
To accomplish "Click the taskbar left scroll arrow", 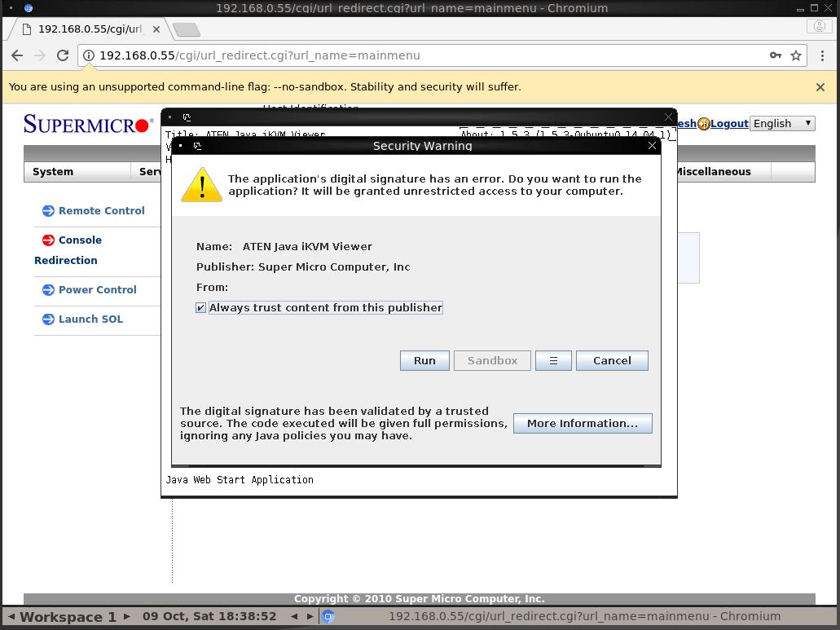I will tap(294, 616).
